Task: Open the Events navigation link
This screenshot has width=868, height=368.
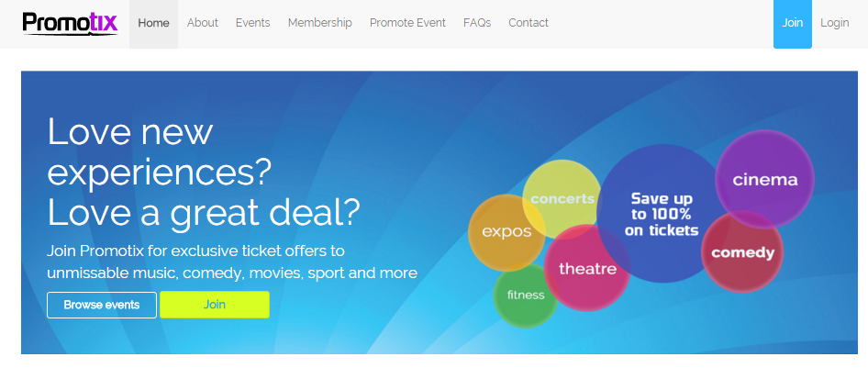Action: click(253, 23)
